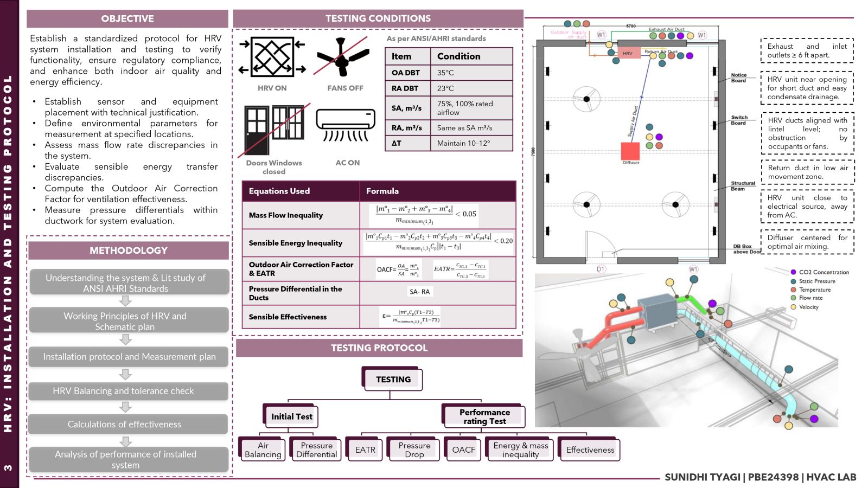
Task: Click the green Flow rate legend dot
Action: 794,298
